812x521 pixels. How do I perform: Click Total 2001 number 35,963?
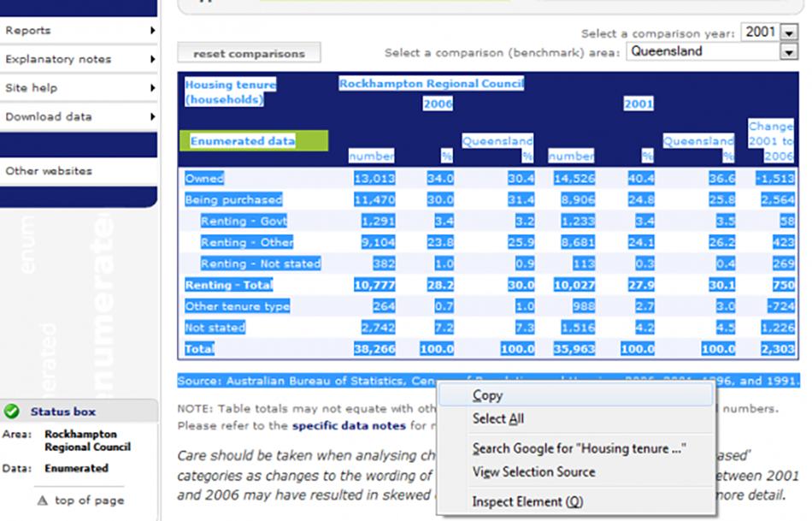(574, 348)
